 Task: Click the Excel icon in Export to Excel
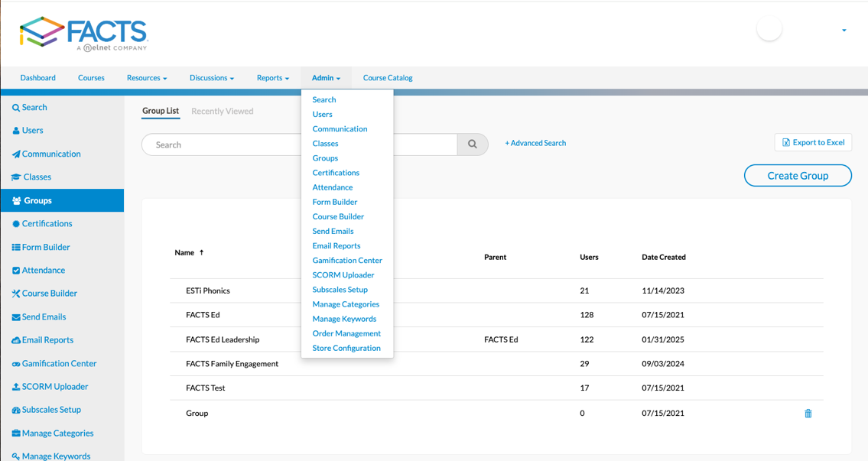(x=785, y=143)
